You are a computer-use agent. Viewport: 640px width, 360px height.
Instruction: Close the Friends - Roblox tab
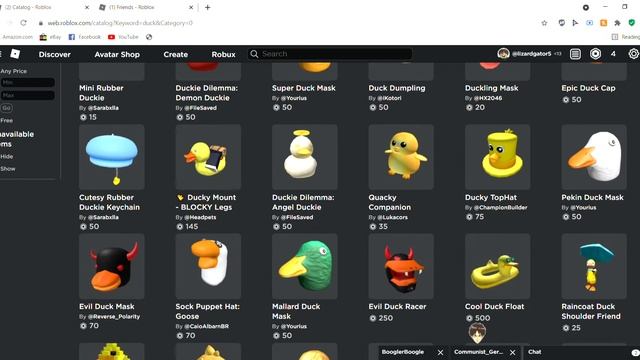[191, 7]
